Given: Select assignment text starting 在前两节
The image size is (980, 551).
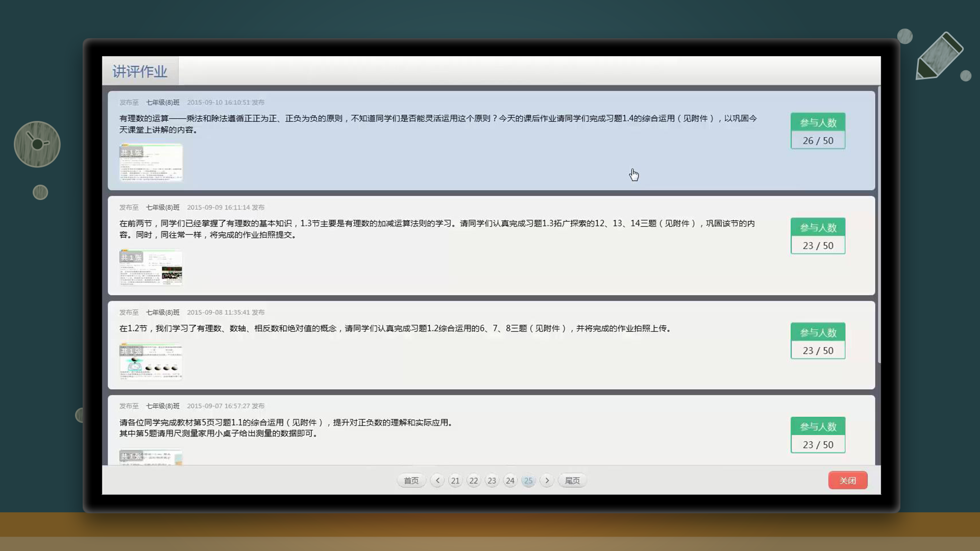Looking at the screenshot, I should click(x=437, y=229).
